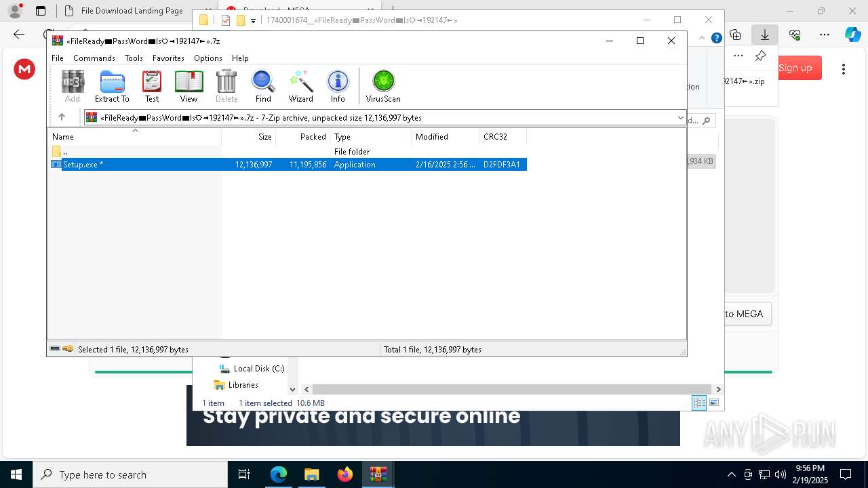The height and width of the screenshot is (488, 868).
Task: Go up one folder level in WinRAR
Action: point(62,117)
